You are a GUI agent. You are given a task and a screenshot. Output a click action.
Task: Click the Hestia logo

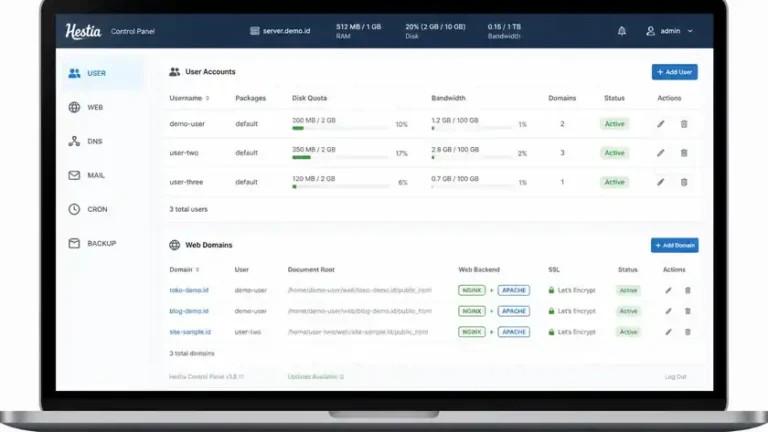[x=83, y=31]
